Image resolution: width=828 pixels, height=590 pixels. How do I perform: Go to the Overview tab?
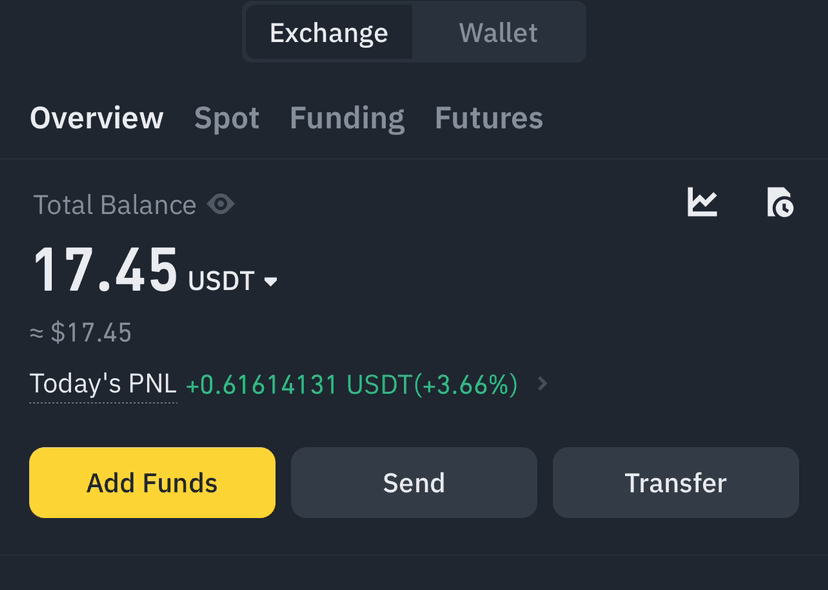[97, 117]
